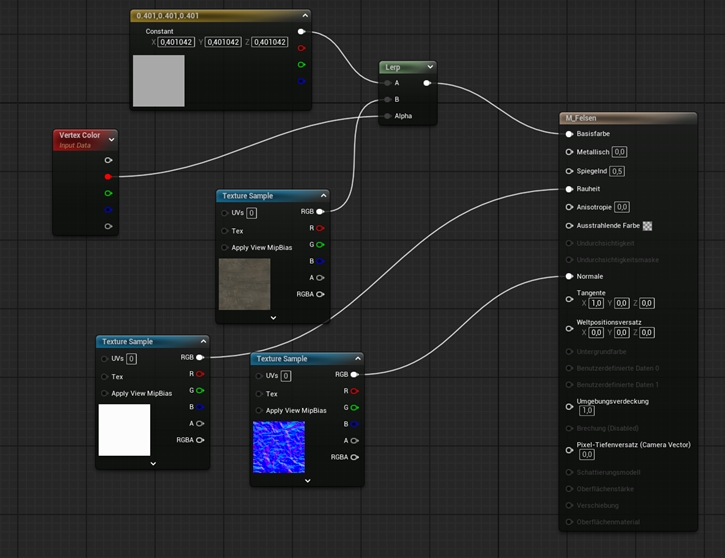Click the Constant node's gray preview swatch
Image resolution: width=725 pixels, height=558 pixels.
[159, 81]
